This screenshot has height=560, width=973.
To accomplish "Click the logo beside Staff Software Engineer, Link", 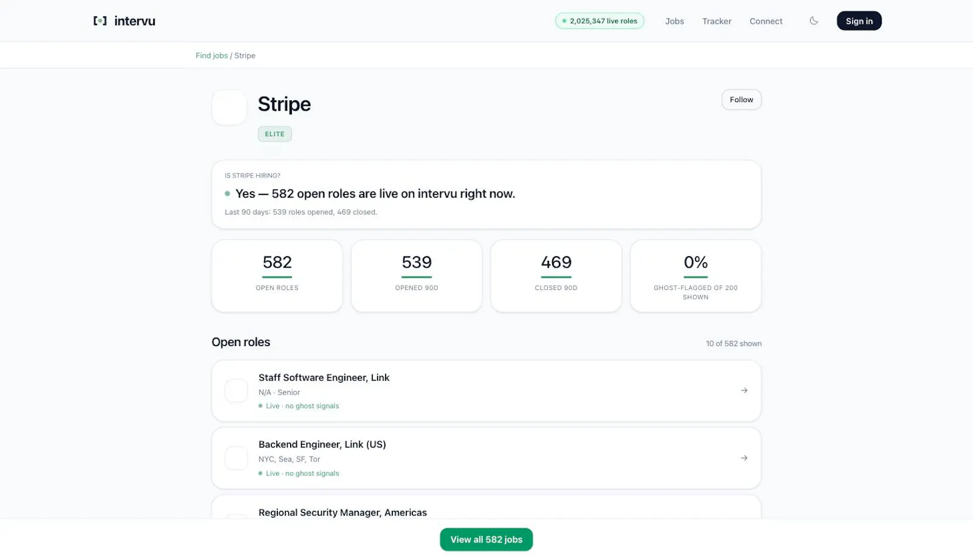I will 236,390.
